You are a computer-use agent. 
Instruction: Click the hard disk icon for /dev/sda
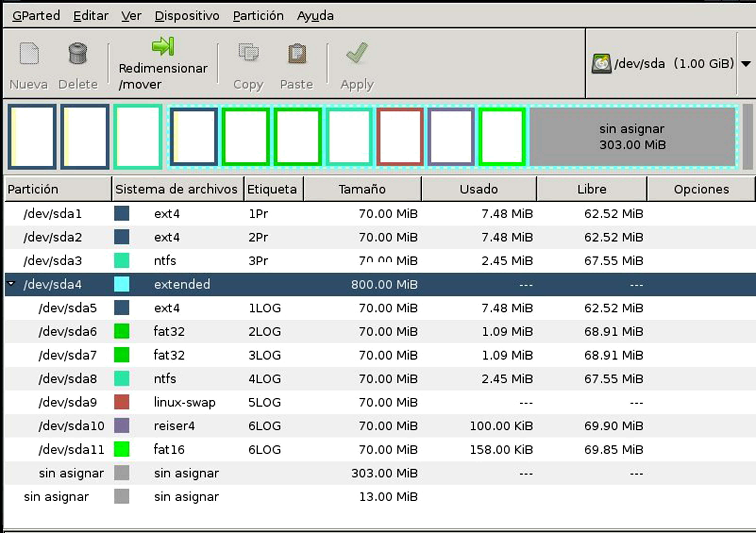click(x=601, y=63)
